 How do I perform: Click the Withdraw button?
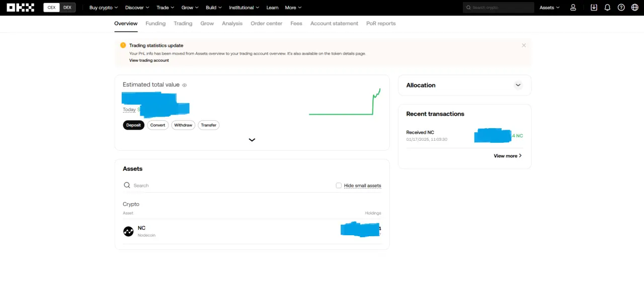pyautogui.click(x=183, y=125)
